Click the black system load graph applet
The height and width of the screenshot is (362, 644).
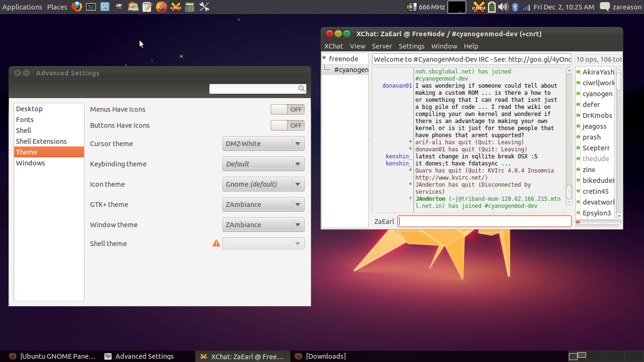(x=457, y=7)
